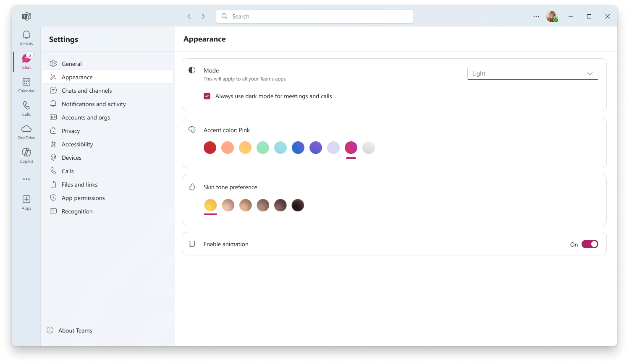
Task: Open the Calendar icon
Action: click(x=26, y=85)
